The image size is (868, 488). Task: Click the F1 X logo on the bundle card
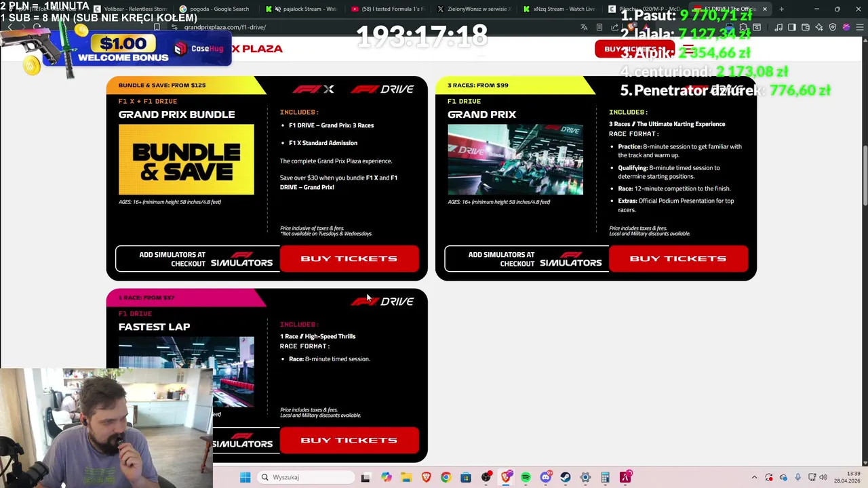point(313,89)
